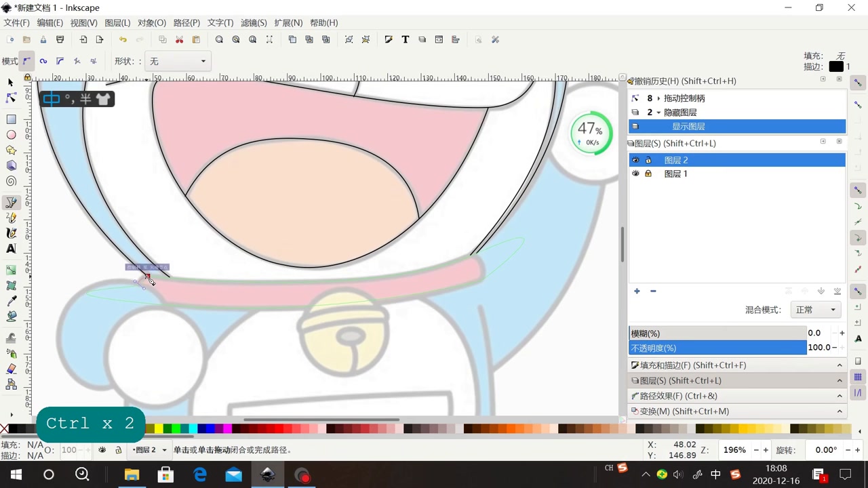This screenshot has width=868, height=488.
Task: Select the Pencil freehand tool
Action: click(11, 218)
